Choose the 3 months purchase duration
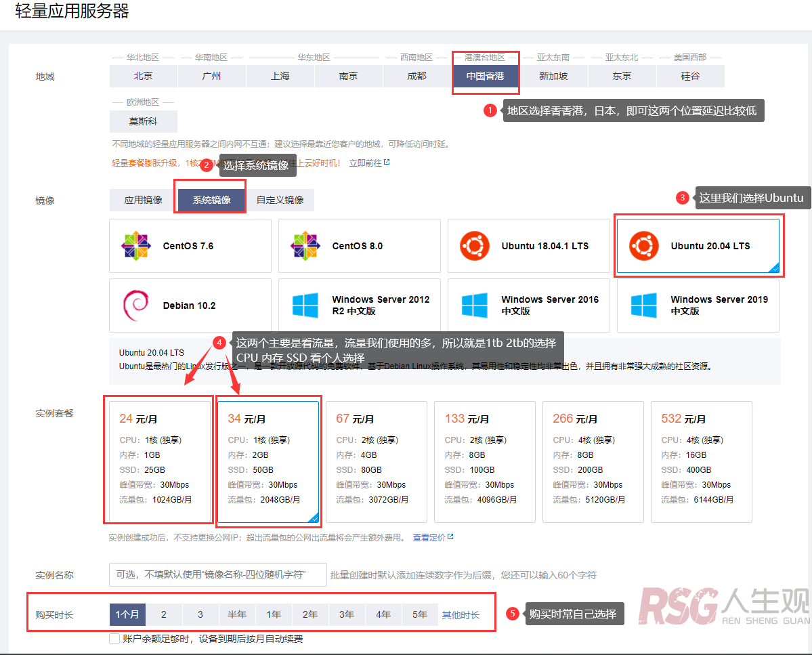The image size is (812, 655). 200,614
